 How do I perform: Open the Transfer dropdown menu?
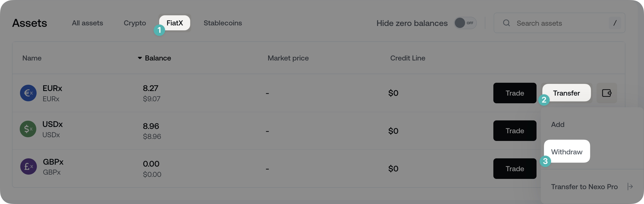click(x=566, y=93)
